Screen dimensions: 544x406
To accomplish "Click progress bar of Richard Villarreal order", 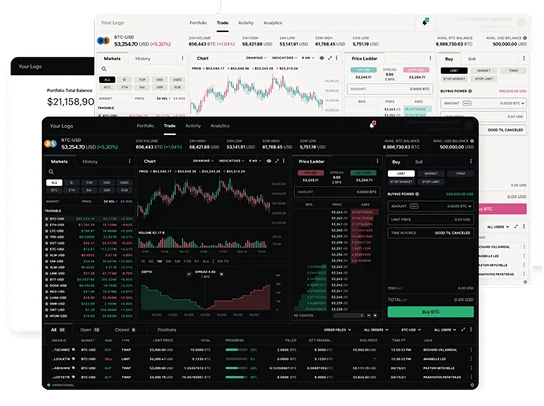I will 236,350.
